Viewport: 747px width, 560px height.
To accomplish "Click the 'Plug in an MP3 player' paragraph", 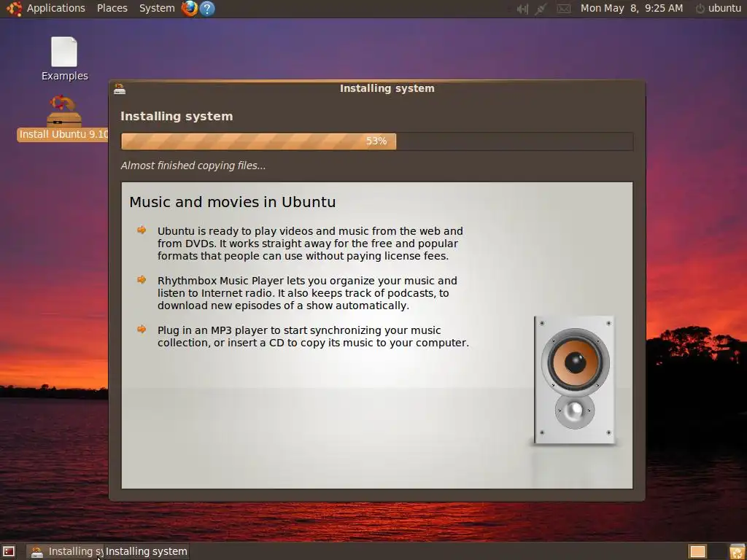I will [x=313, y=336].
